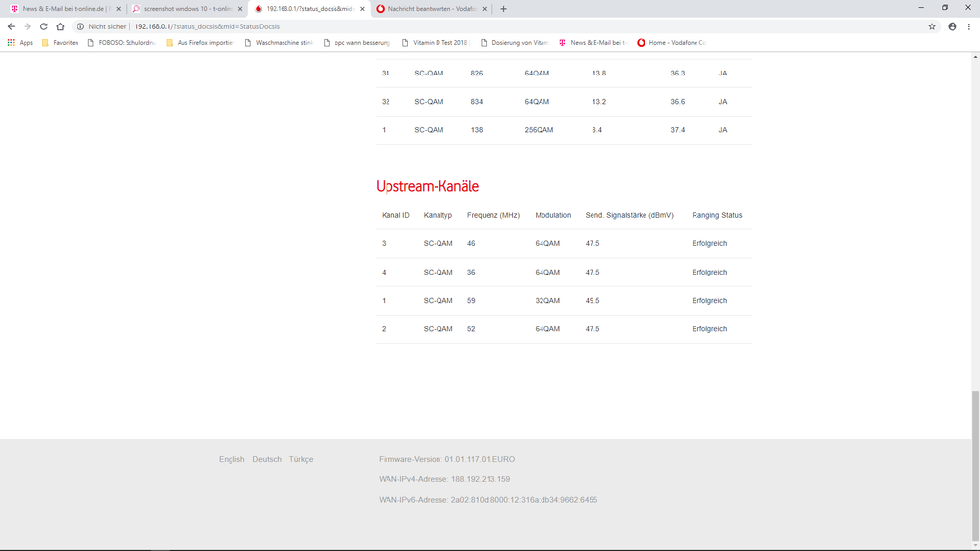
Task: Open the 'opc wann besserung' bookmark
Action: [x=357, y=43]
